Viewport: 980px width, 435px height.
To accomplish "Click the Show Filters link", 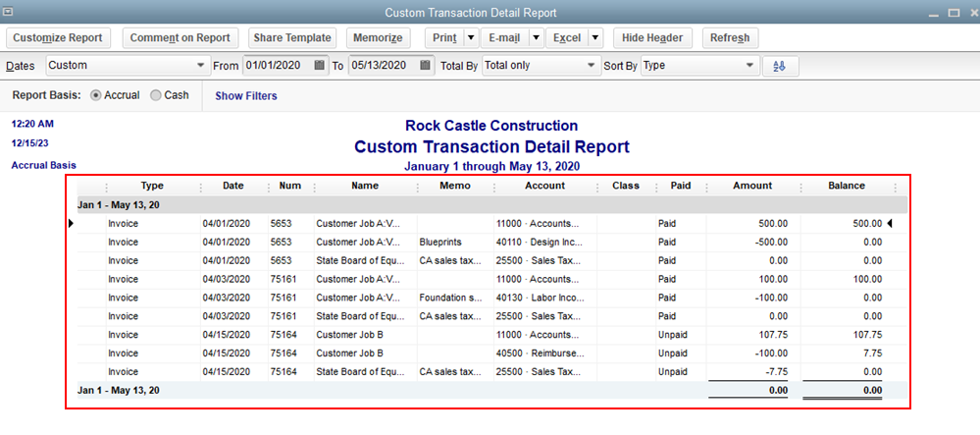I will pos(246,96).
